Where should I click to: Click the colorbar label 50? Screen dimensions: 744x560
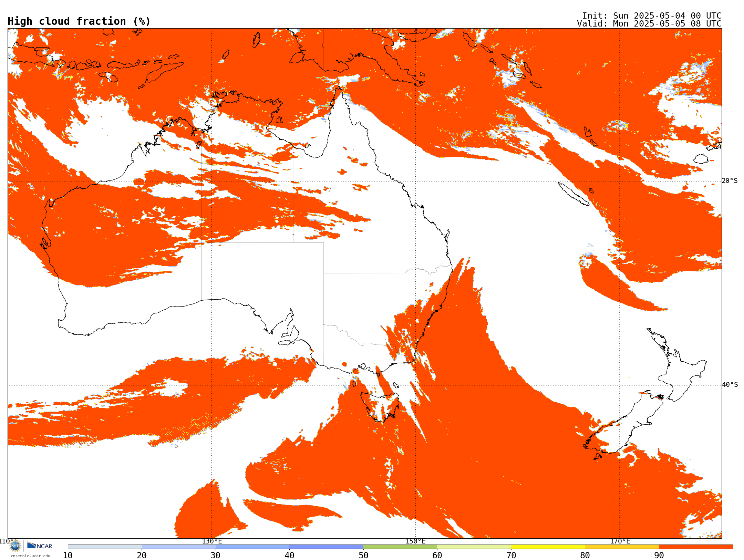tap(363, 555)
